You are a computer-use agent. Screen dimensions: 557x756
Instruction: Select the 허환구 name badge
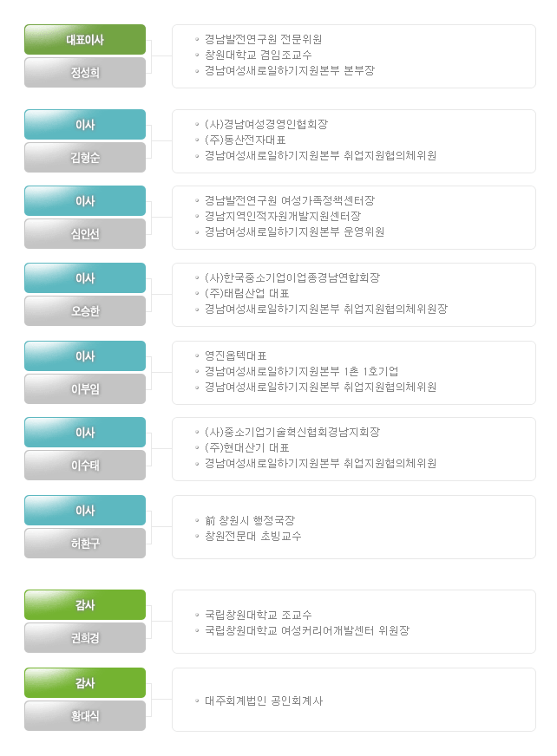pyautogui.click(x=85, y=543)
